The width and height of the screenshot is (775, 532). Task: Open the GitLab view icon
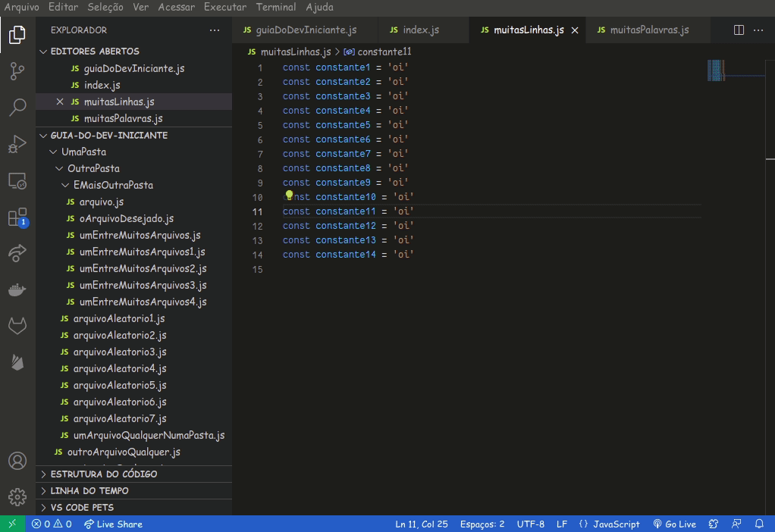[x=17, y=326]
